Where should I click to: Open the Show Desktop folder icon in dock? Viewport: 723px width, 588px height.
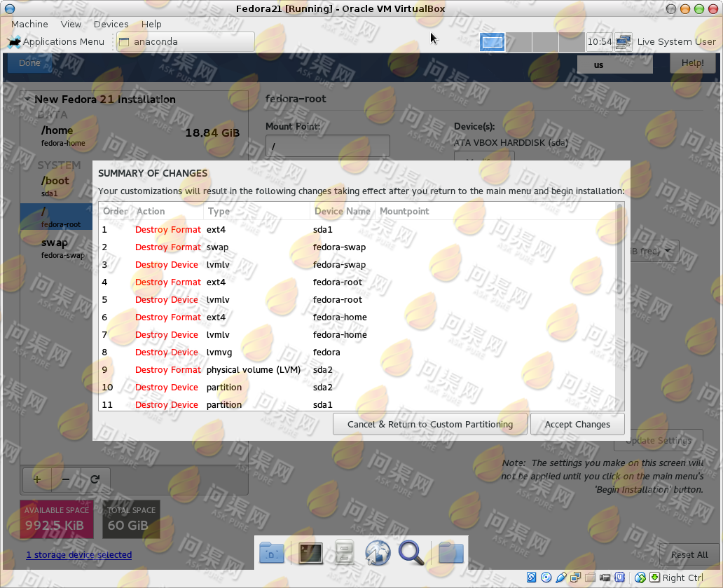[271, 552]
